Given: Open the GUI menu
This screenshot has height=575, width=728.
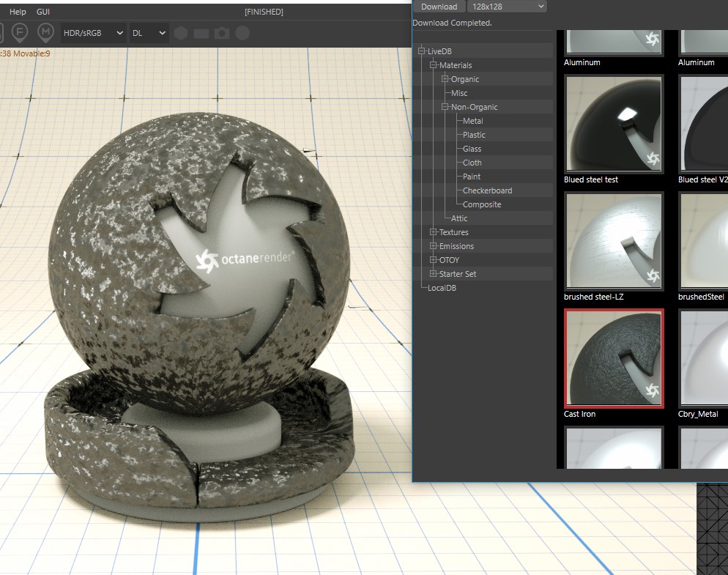Looking at the screenshot, I should 43,12.
